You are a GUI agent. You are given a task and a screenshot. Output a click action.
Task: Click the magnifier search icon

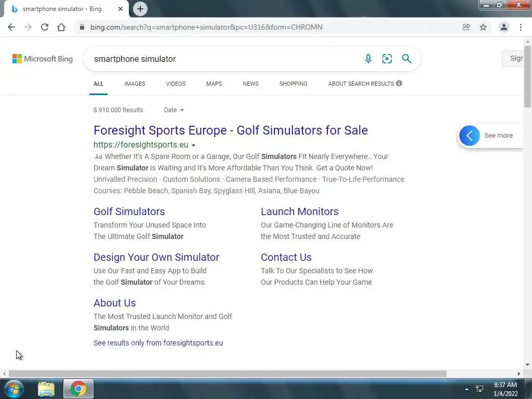click(x=406, y=59)
